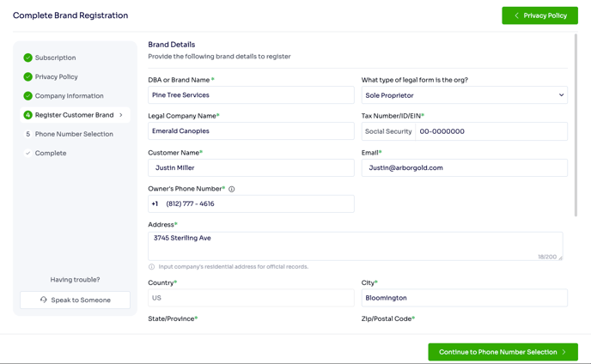
Task: Expand the +1 country code selector
Action: (x=155, y=203)
